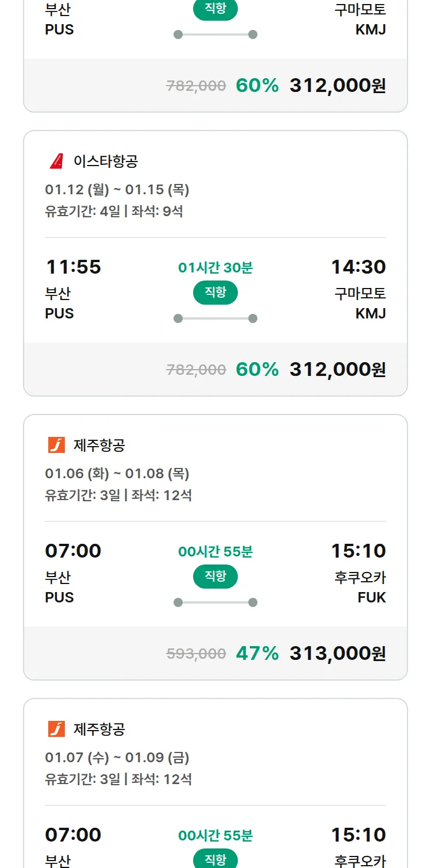Click route line of 313,000원 Fukuoka flight
The image size is (431, 868).
click(x=215, y=602)
